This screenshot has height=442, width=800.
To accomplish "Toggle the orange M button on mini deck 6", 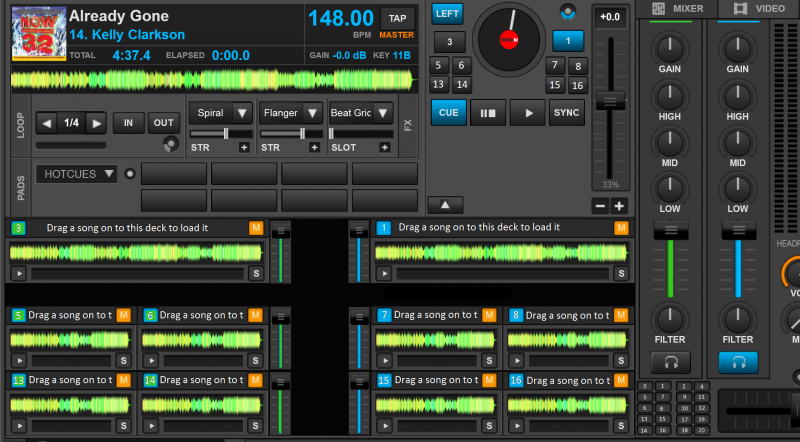I will click(x=256, y=315).
